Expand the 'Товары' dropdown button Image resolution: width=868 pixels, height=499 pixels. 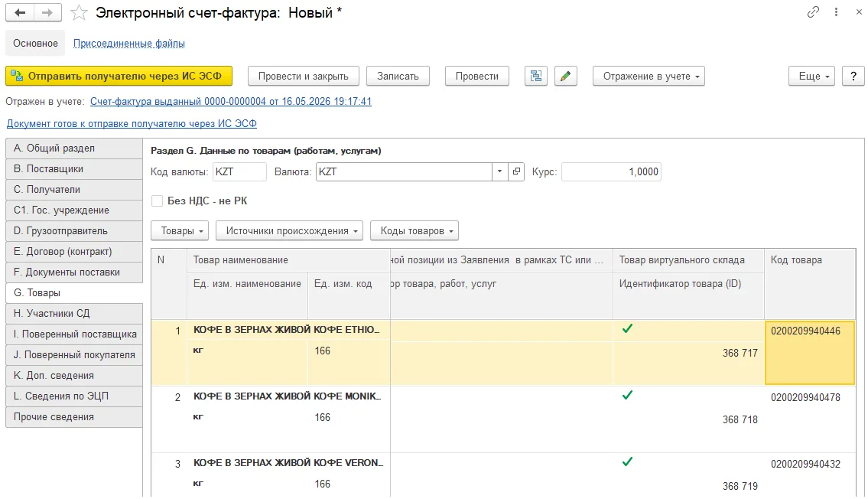tap(180, 231)
